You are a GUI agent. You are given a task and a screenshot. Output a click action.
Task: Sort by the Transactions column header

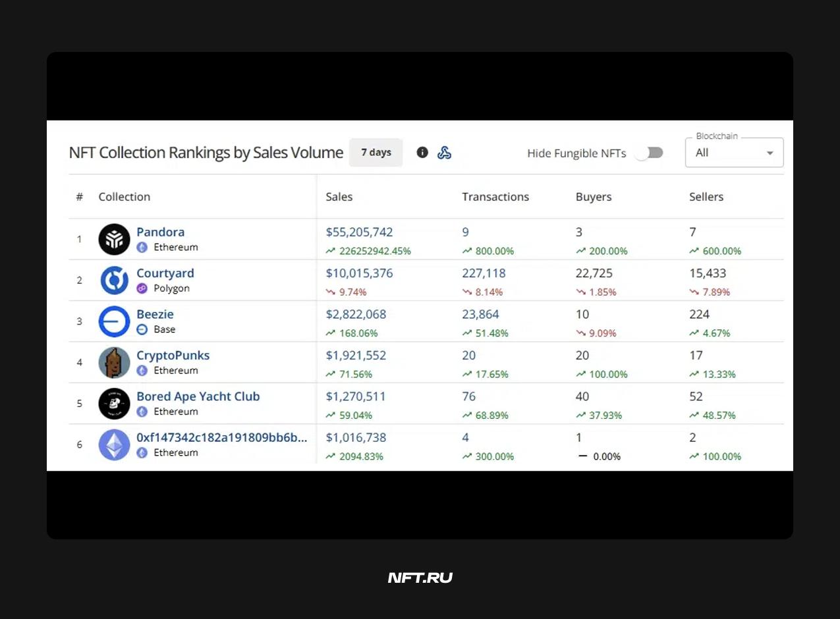(x=495, y=197)
